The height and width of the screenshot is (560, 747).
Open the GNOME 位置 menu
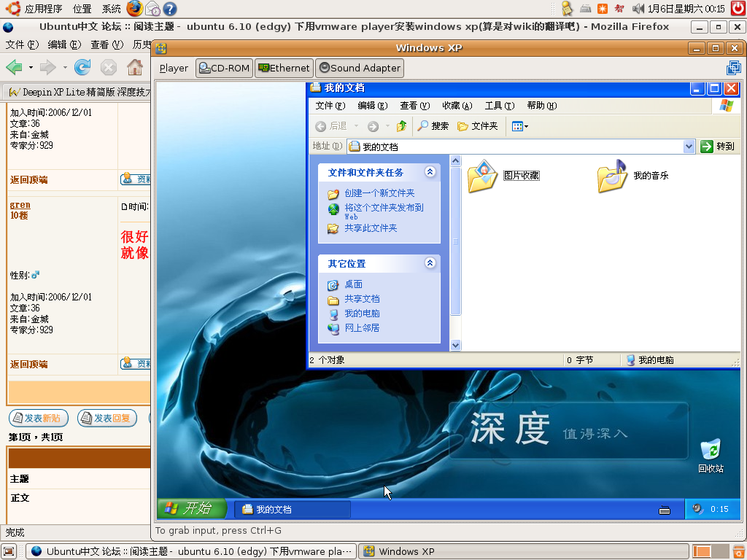pyautogui.click(x=82, y=9)
